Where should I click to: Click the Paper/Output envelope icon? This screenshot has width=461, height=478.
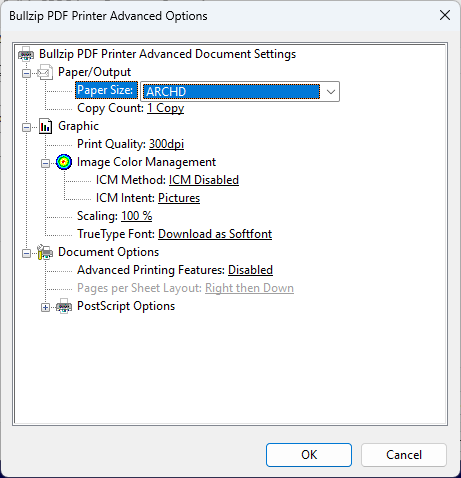45,72
